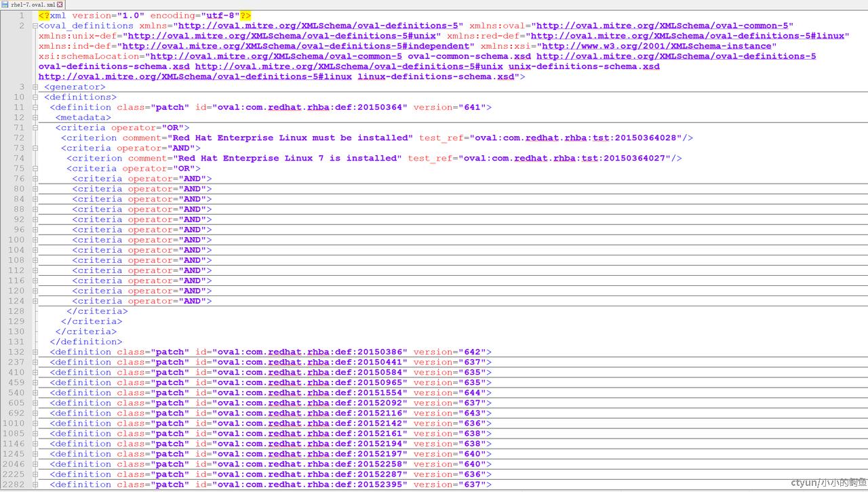Click the version="644" attribute on line 540
The width and height of the screenshot is (868, 492).
point(450,393)
